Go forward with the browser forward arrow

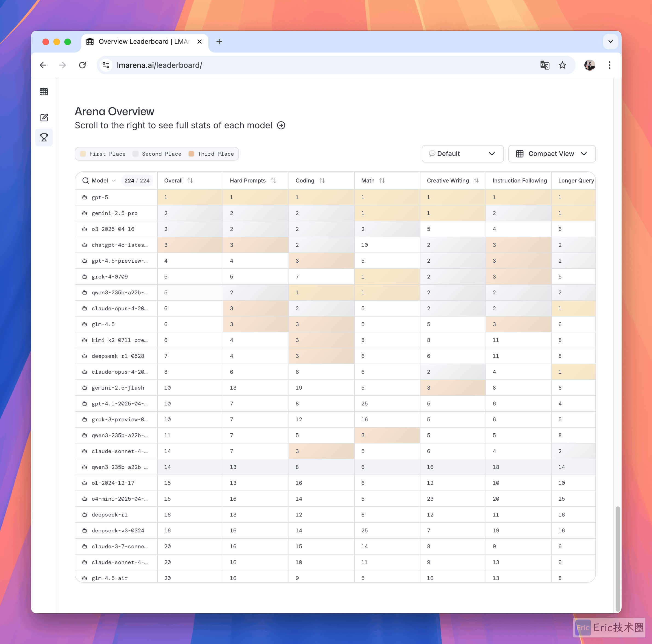point(63,65)
